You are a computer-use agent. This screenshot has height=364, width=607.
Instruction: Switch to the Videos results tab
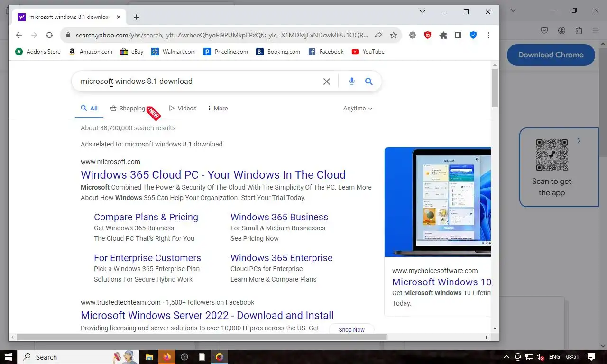(183, 109)
